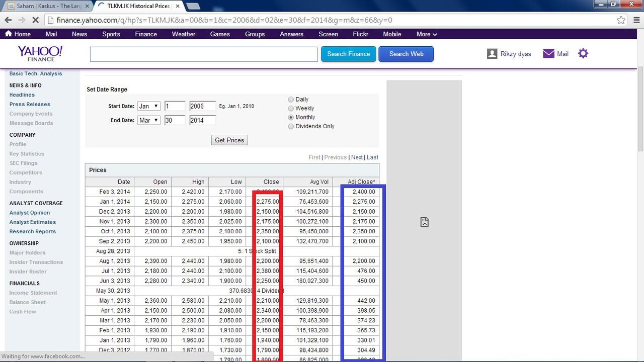
Task: Click End Date year field 2014
Action: coord(203,120)
